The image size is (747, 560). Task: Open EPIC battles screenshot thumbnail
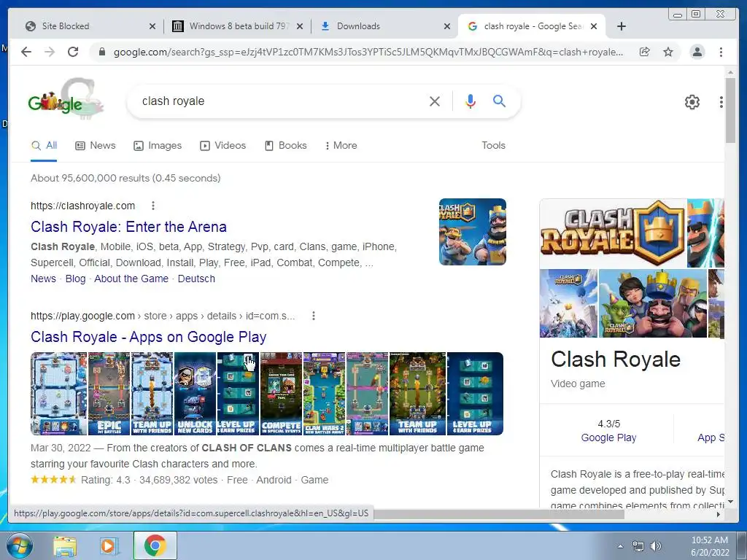click(109, 393)
